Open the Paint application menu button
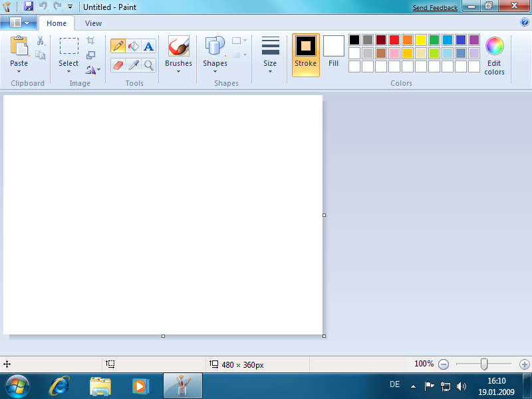The image size is (532, 399). 19,23
